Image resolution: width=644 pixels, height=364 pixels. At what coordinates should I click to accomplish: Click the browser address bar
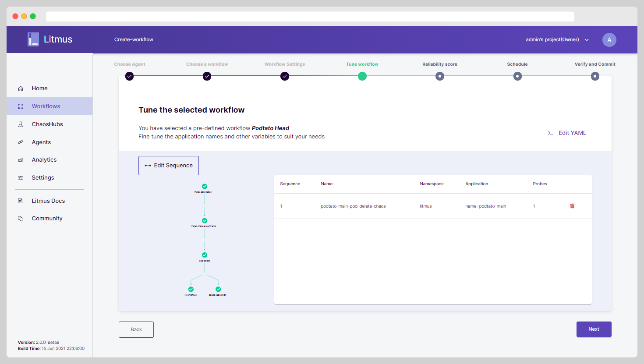pos(310,16)
